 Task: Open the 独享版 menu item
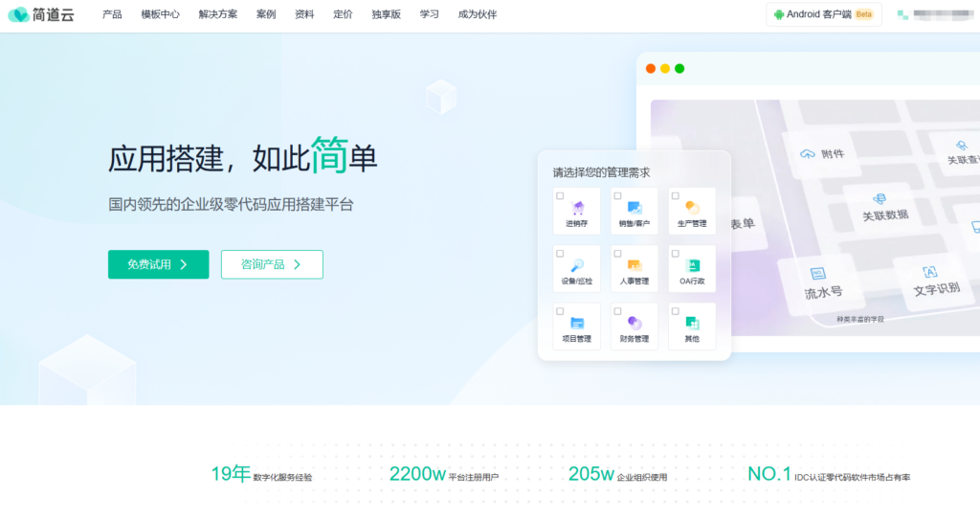click(x=387, y=14)
